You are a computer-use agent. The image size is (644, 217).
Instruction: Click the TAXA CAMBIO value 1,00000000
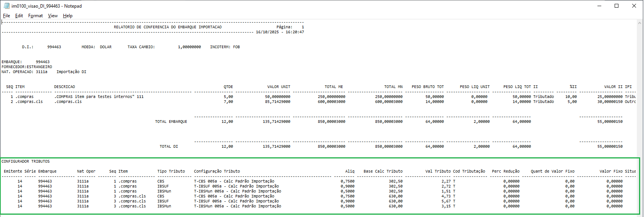(189, 47)
